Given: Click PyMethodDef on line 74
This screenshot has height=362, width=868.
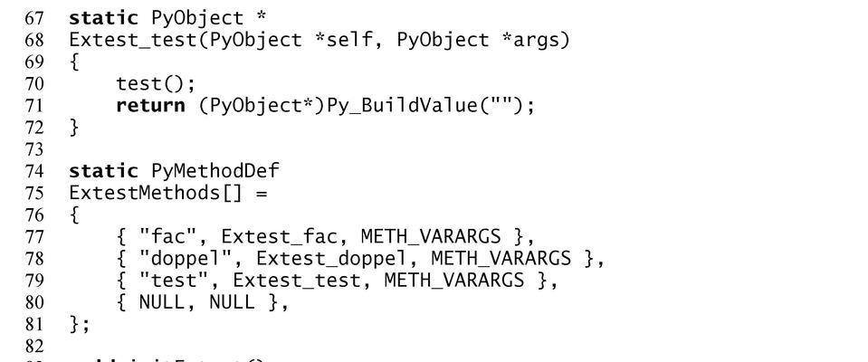Looking at the screenshot, I should (215, 170).
